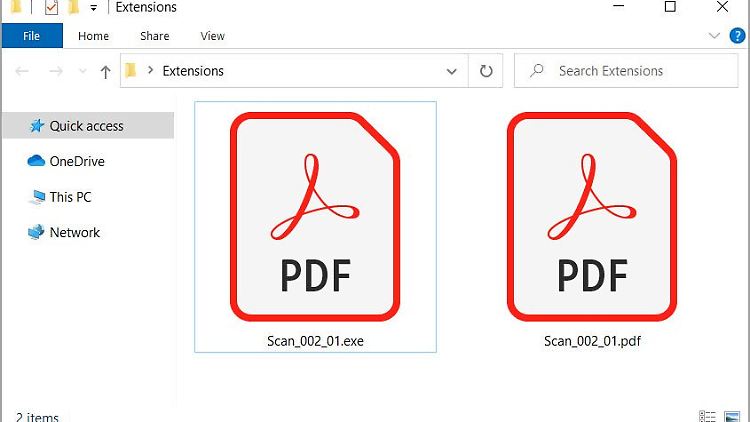Click the Forward navigation arrow

pos(56,72)
